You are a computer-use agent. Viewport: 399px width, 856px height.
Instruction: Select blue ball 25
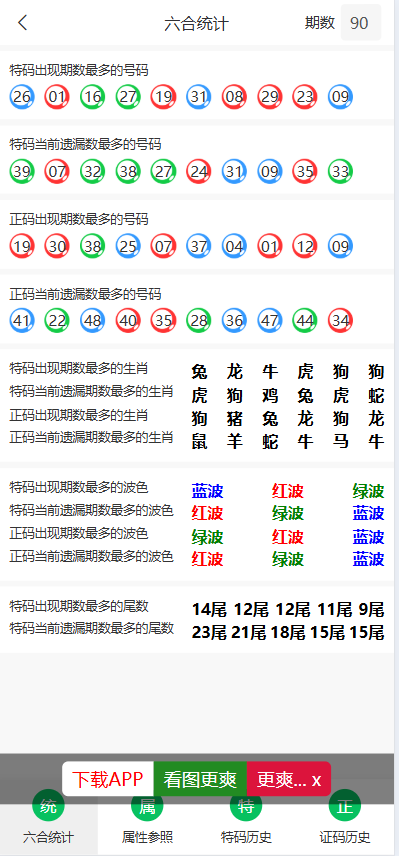tap(128, 247)
